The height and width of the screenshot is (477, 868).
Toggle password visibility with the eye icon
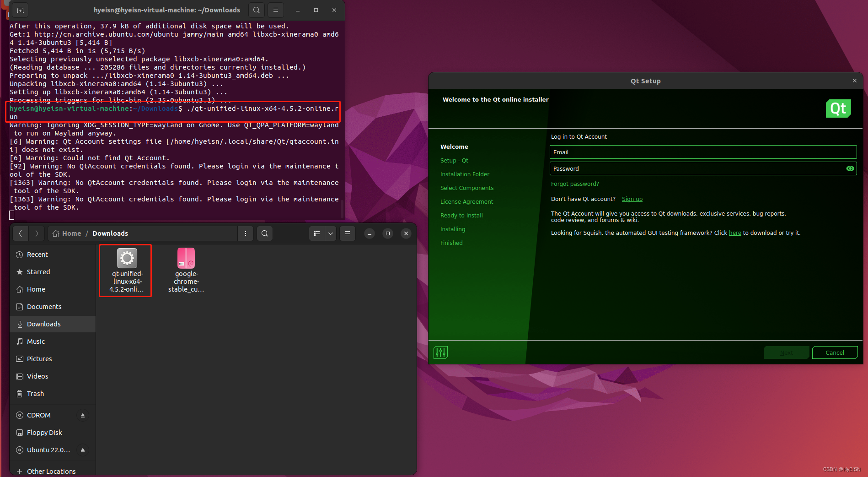(850, 168)
